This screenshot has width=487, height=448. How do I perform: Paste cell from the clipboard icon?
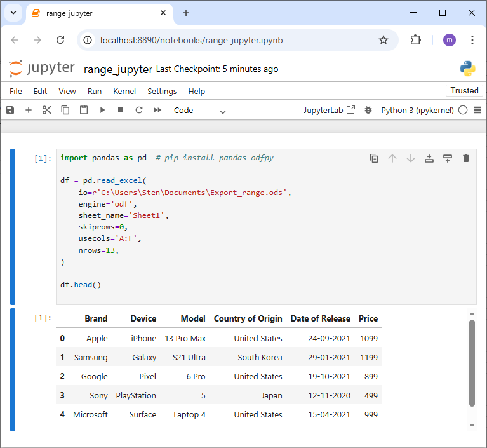(84, 110)
